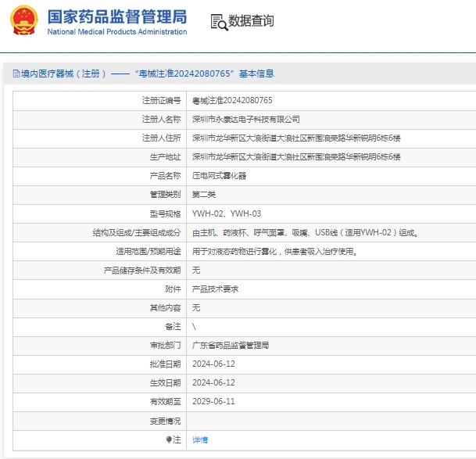
Task: Click the national emblem logo
Action: [x=24, y=20]
